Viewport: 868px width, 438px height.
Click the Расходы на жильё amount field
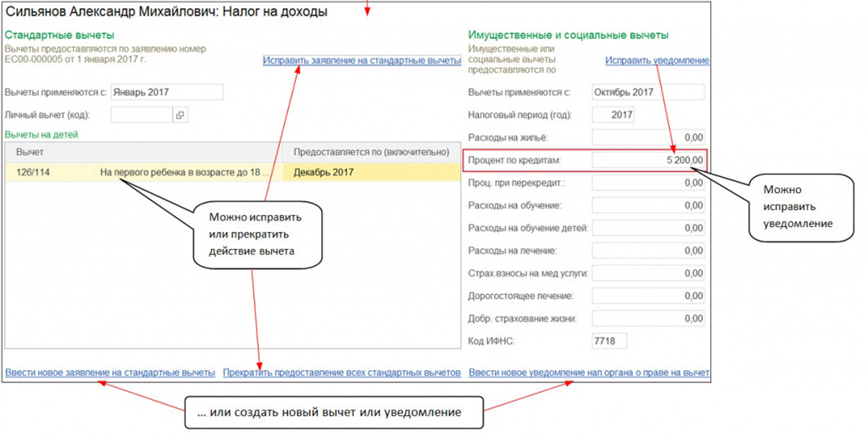647,137
